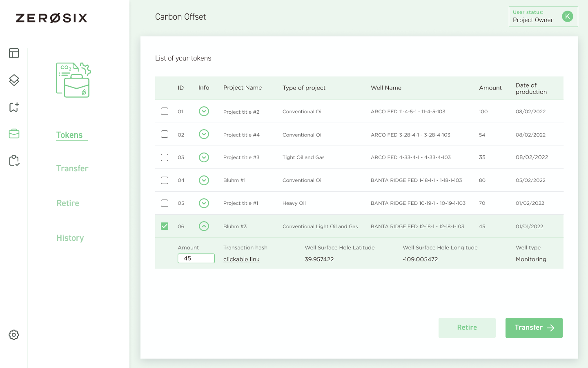Click the stacked layers sidebar icon

coord(14,80)
